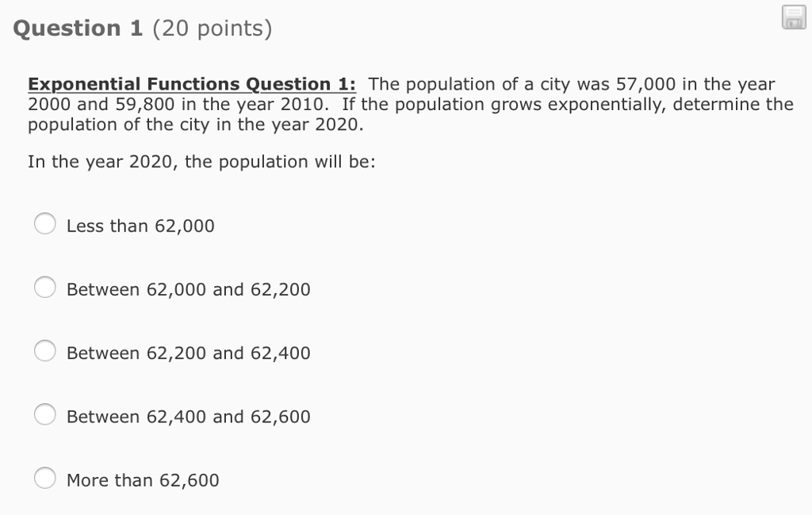This screenshot has width=812, height=515.
Task: Click the 'Between 62,000 and 62,200' label text
Action: [x=188, y=288]
